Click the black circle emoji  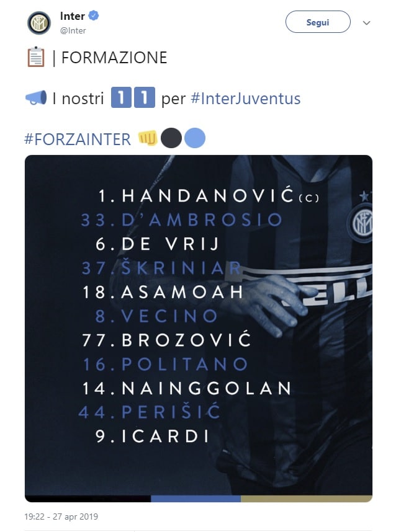click(171, 138)
